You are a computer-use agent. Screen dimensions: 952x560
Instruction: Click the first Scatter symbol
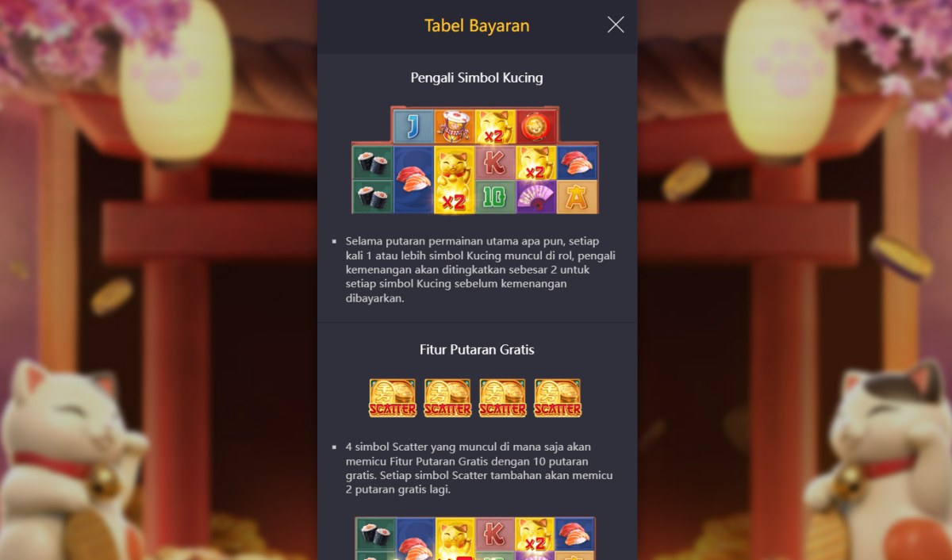point(393,398)
